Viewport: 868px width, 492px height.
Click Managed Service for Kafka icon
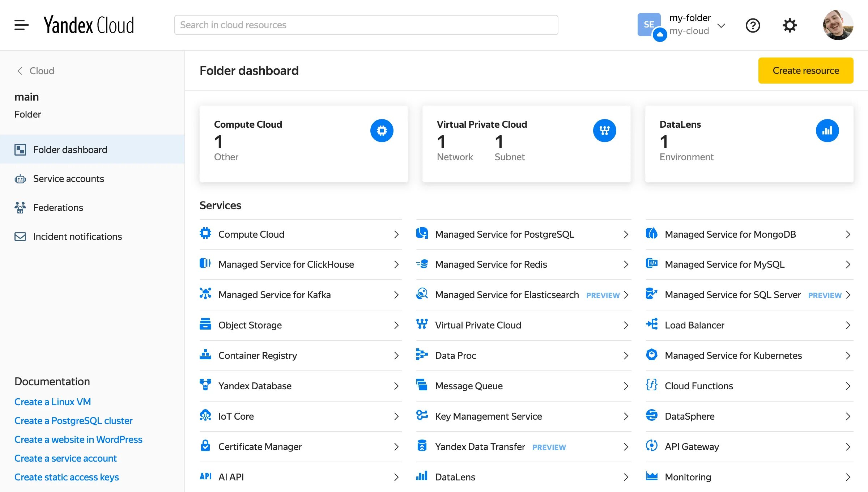[205, 293]
